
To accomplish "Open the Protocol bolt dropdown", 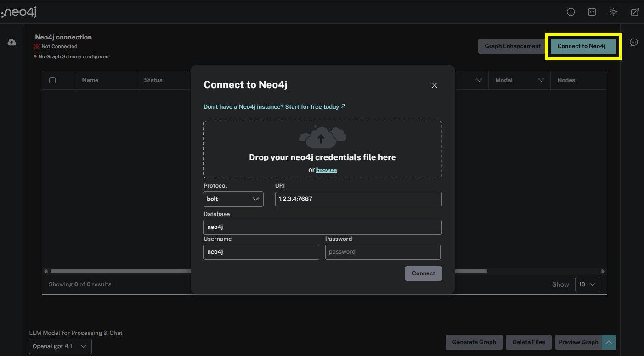I will tap(233, 199).
